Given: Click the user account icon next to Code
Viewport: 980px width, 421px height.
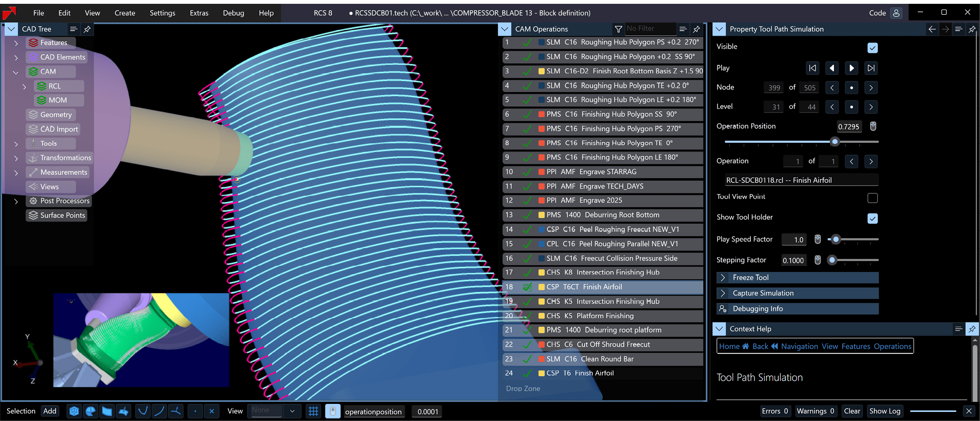Looking at the screenshot, I should 896,13.
